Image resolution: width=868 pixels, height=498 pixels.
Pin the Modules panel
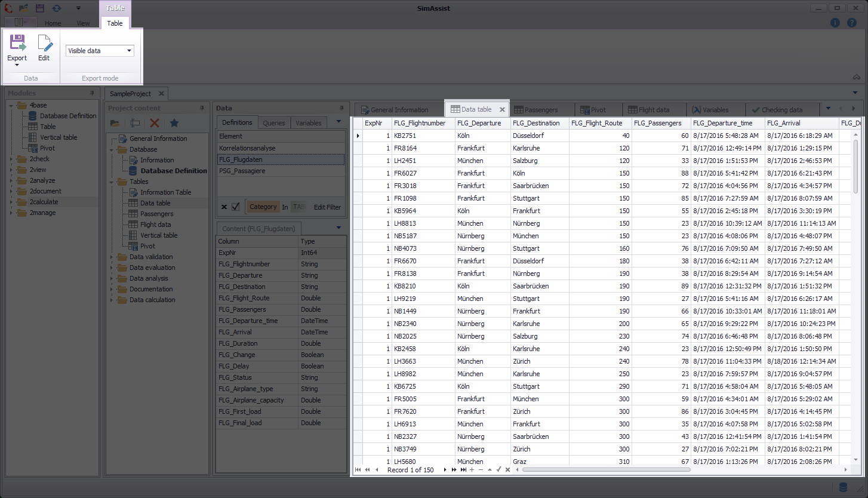(92, 93)
